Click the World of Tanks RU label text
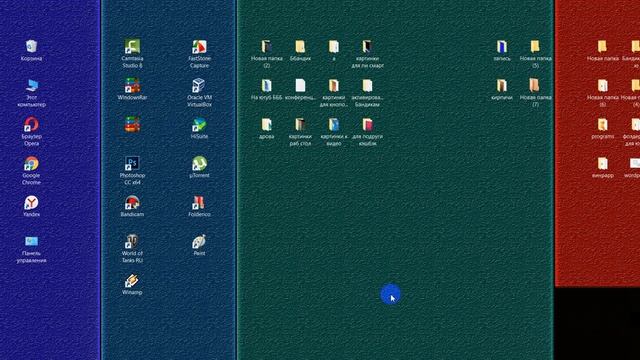Viewport: 640px width, 360px height. pos(132,257)
